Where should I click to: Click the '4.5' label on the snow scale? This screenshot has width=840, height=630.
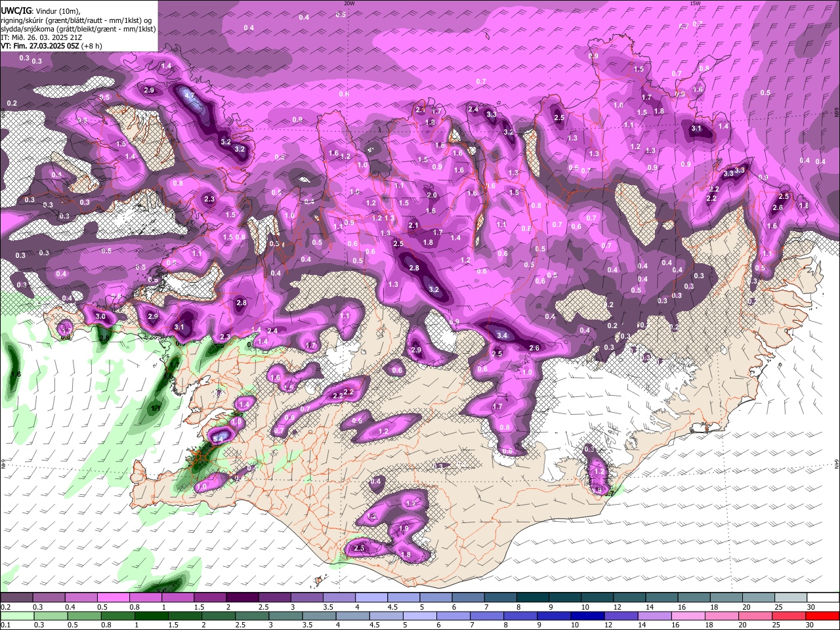392,607
